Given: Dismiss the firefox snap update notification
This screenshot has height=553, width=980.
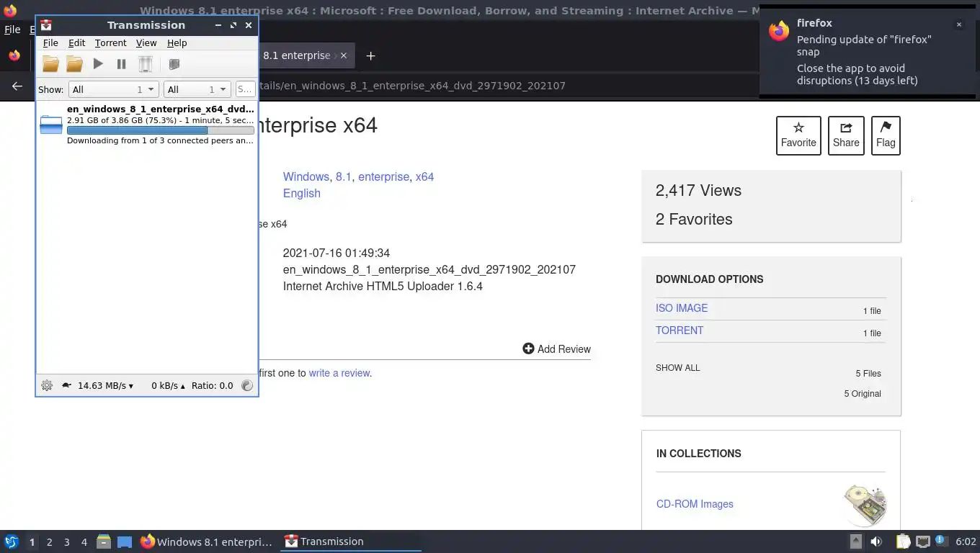Looking at the screenshot, I should 958,24.
